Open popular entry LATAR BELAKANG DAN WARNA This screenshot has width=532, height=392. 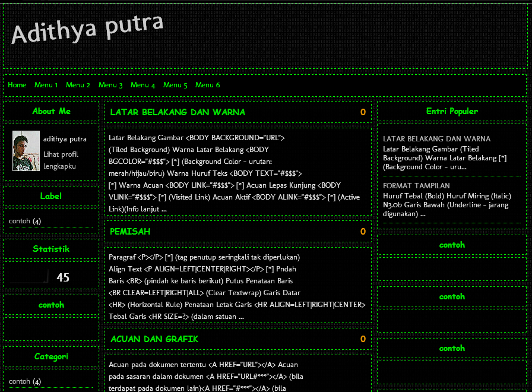tap(436, 139)
